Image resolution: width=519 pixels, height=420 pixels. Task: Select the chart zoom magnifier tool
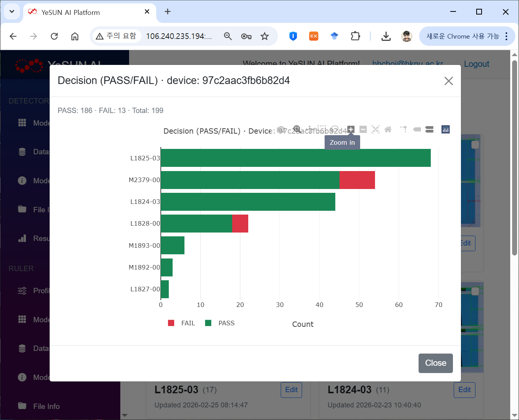(297, 129)
